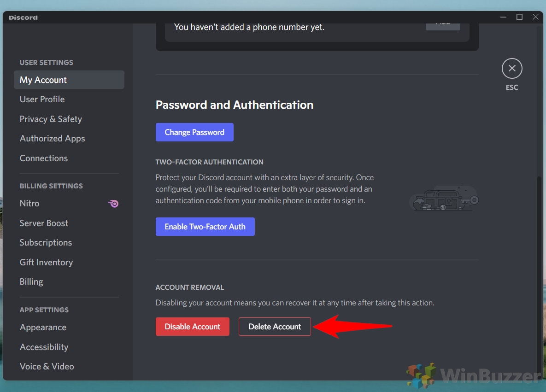This screenshot has height=392, width=546.
Task: Click Delete Account under Account Removal
Action: click(275, 327)
